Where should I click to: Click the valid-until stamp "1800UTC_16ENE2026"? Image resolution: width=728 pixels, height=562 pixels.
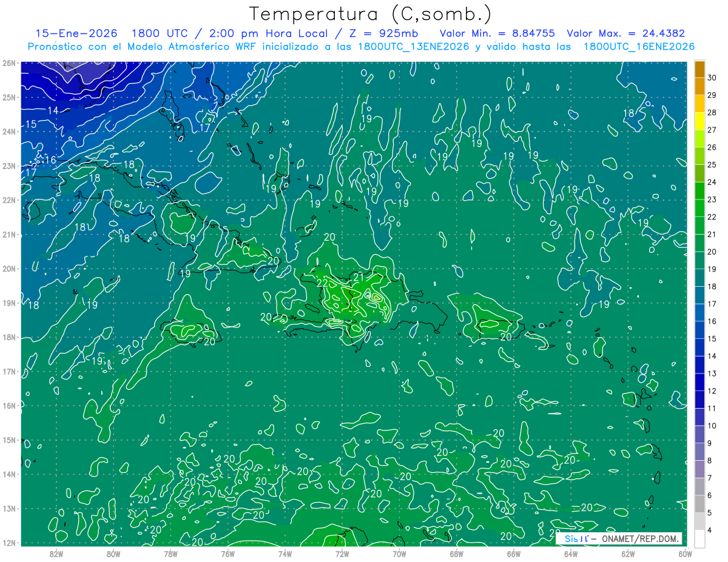pos(639,47)
